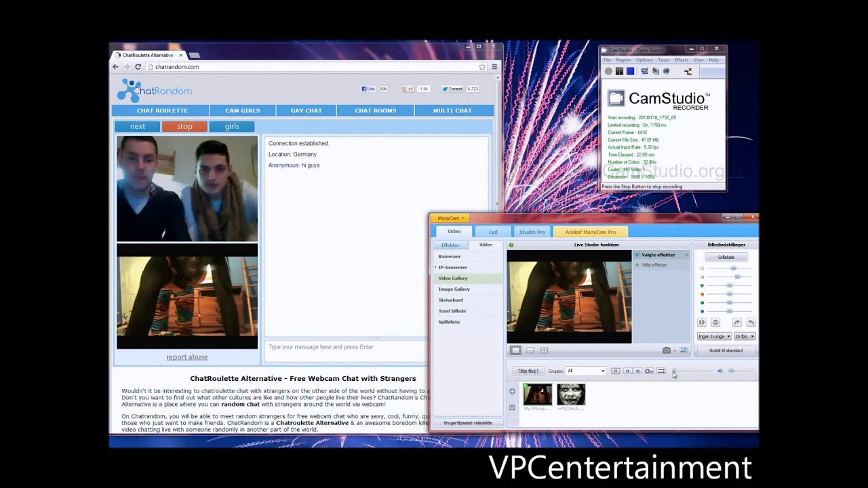Mute ManyCam video volume speaker icon
This screenshot has width=868, height=488.
click(719, 371)
